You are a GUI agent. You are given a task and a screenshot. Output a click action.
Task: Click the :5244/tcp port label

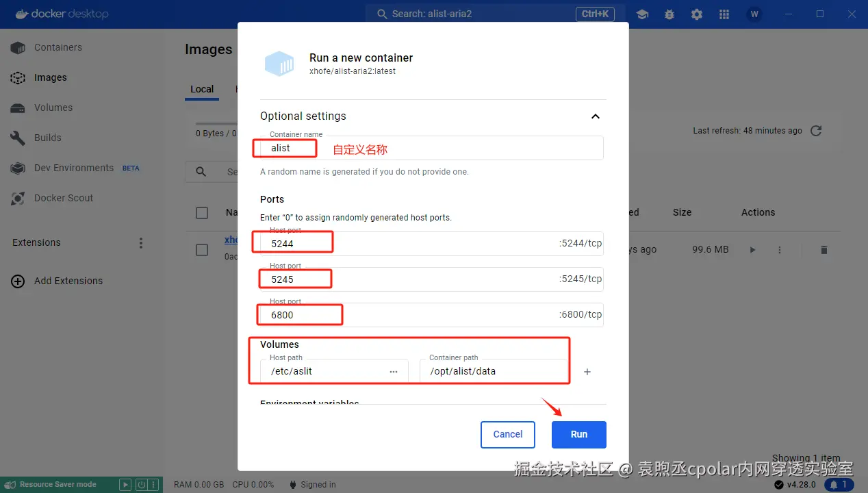(580, 243)
